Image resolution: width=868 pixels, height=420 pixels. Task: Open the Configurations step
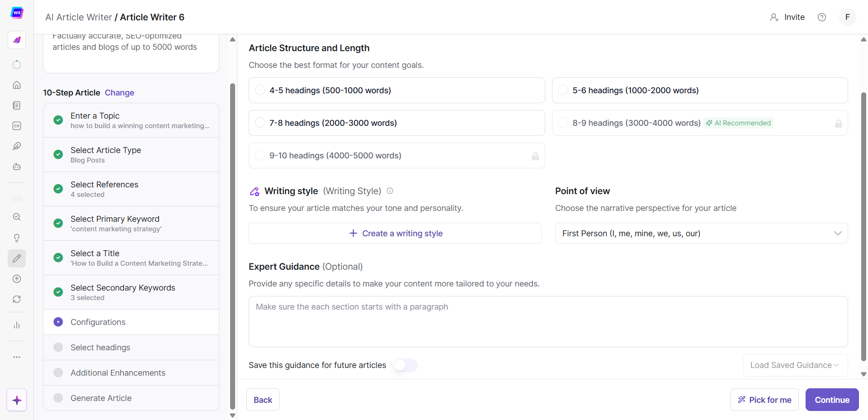click(131, 322)
